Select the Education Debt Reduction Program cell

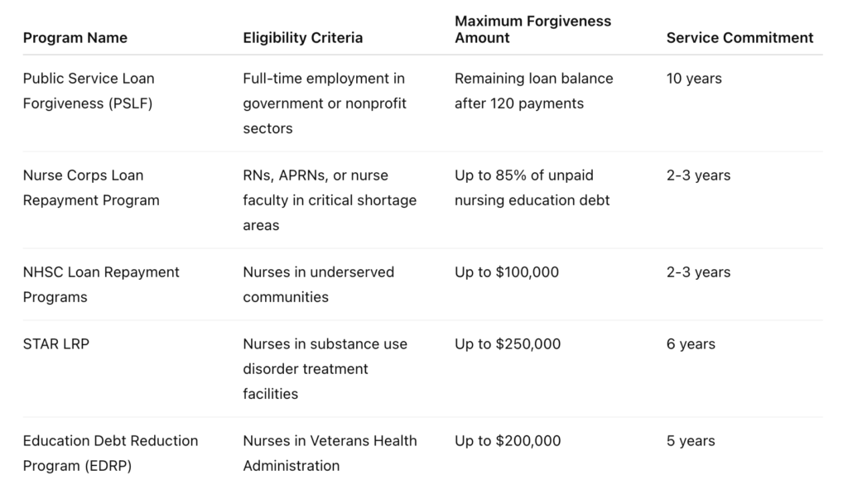tap(110, 453)
